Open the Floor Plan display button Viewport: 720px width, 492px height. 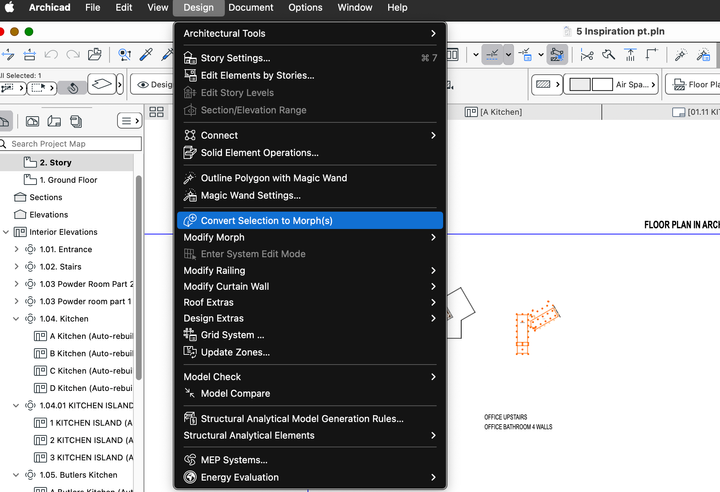tap(693, 85)
